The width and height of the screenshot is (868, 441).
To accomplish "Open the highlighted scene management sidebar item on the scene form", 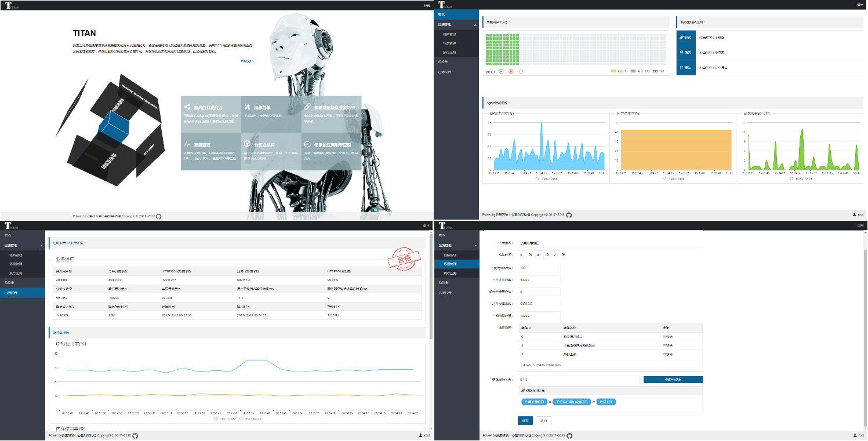I will (x=457, y=264).
